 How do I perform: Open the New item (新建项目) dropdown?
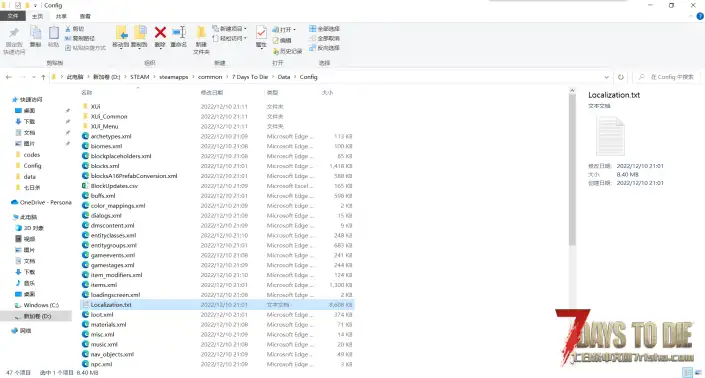click(229, 28)
